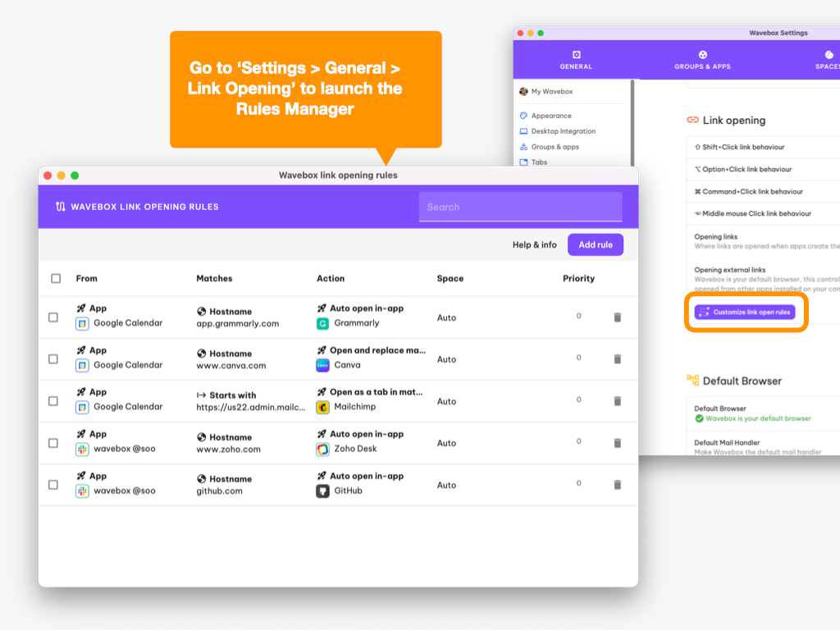
Task: Click the Priority column header
Action: [578, 278]
